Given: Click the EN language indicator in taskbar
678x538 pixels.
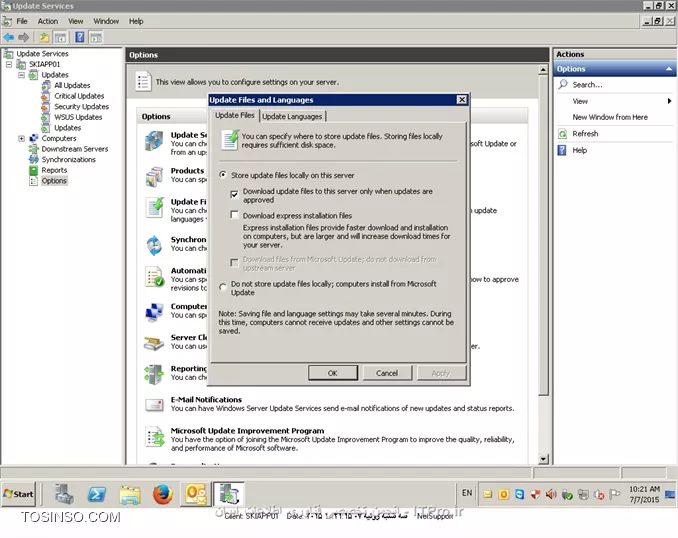Looking at the screenshot, I should click(x=467, y=493).
